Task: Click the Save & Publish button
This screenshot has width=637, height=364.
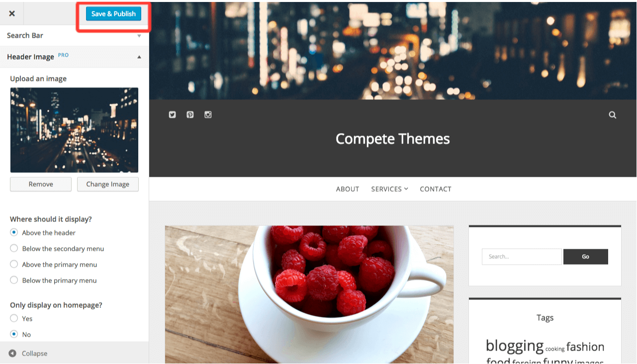Action: coord(113,14)
